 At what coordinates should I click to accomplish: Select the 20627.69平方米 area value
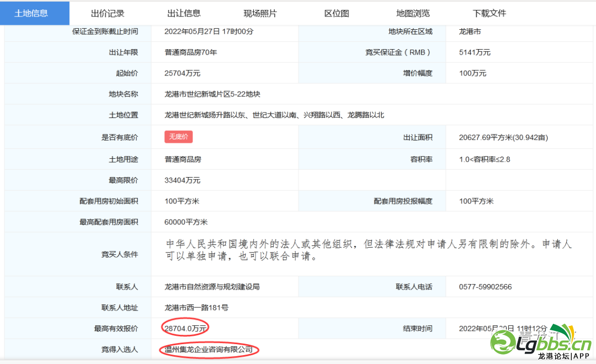(503, 137)
